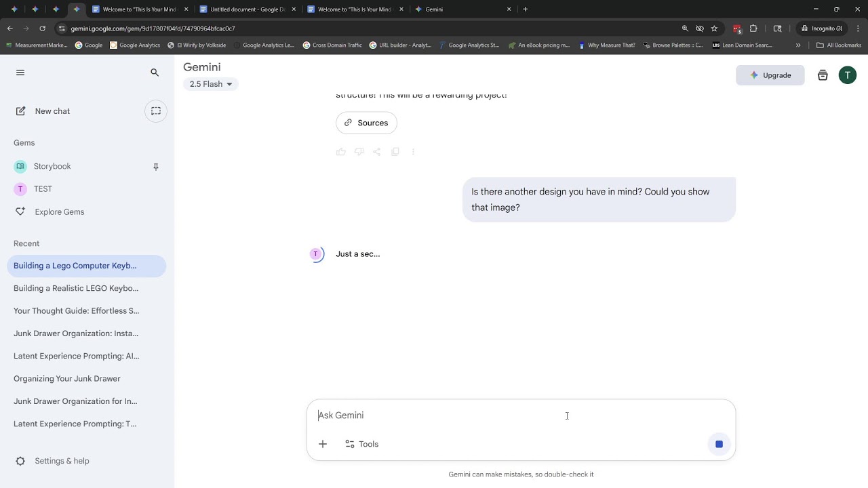Open the Lean Domain Searc... bookmark
This screenshot has height=488, width=868.
point(743,45)
